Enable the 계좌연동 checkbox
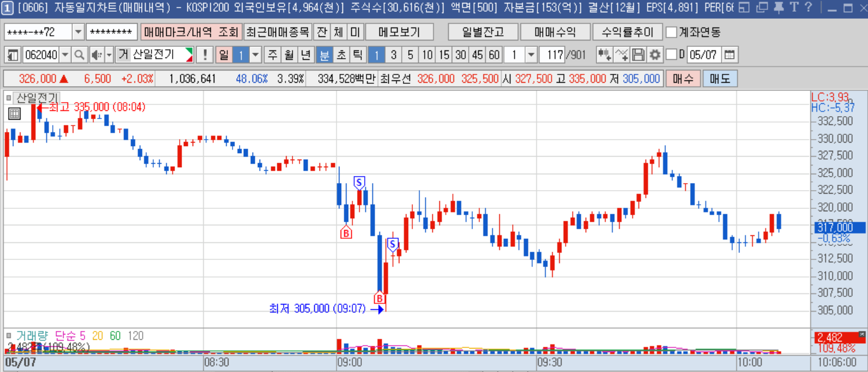This screenshot has width=868, height=372. point(672,32)
